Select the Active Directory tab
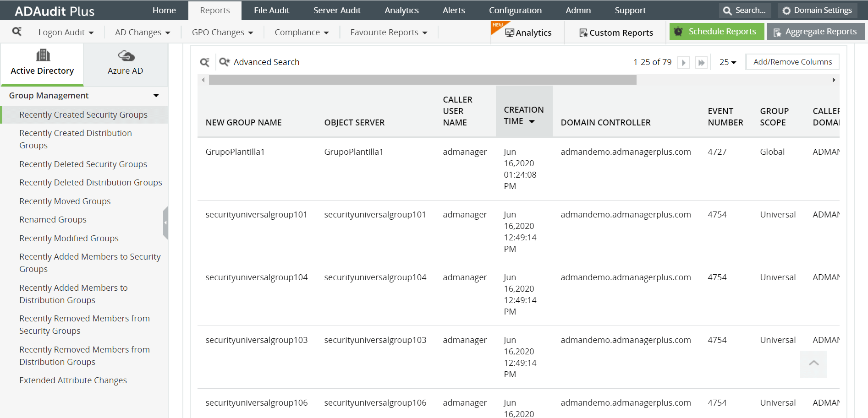The image size is (868, 418). pos(42,65)
